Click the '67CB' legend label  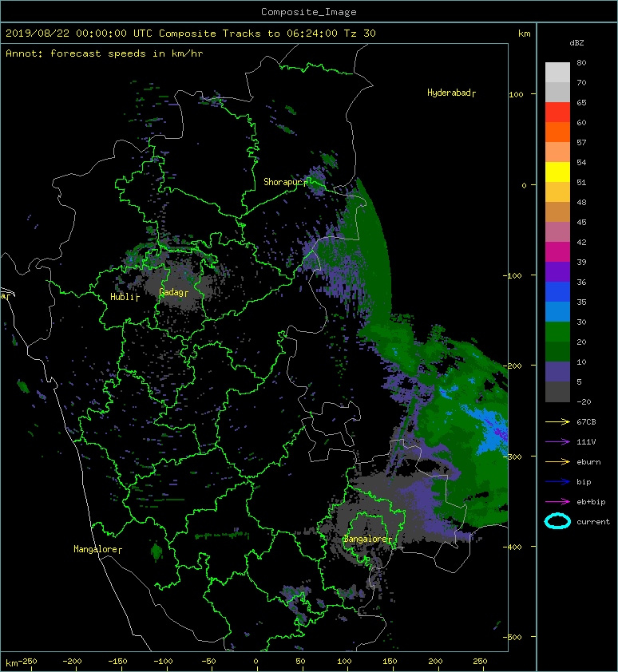[586, 422]
